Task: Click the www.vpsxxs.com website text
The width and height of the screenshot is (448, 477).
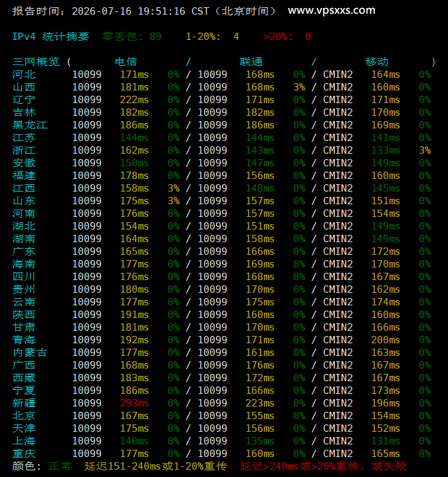Action: pos(331,11)
